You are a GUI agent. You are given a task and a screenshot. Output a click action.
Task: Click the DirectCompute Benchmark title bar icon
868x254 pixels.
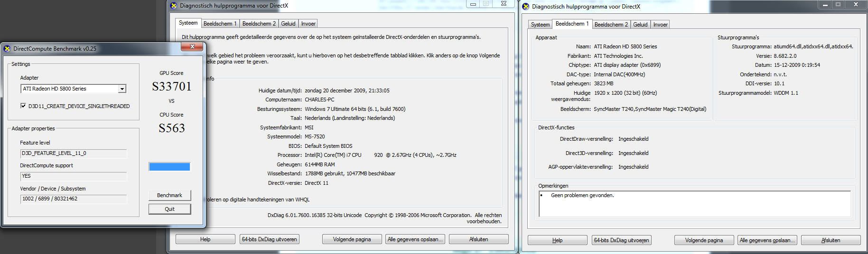coord(7,49)
